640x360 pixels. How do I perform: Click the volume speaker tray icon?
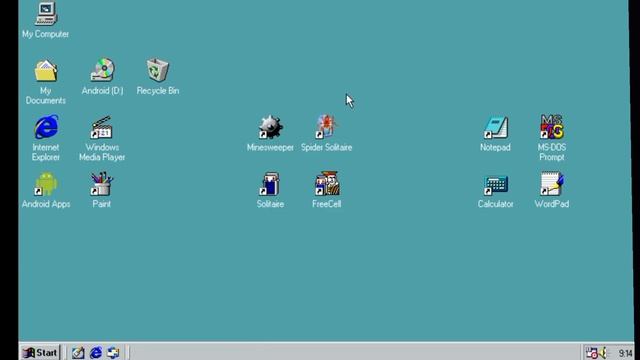604,353
